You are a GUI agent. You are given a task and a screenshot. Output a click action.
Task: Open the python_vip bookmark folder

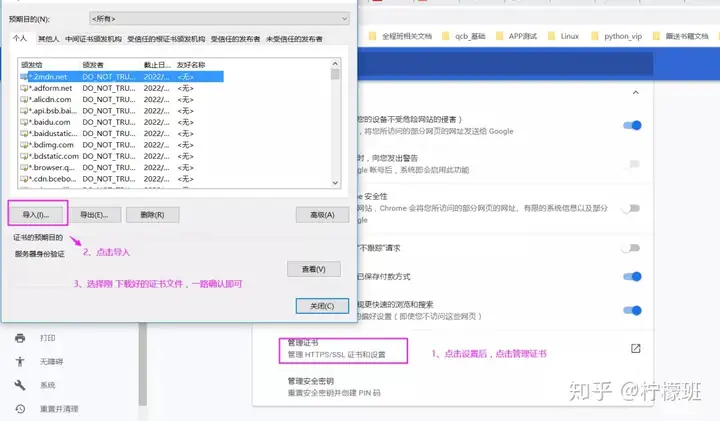click(x=616, y=36)
